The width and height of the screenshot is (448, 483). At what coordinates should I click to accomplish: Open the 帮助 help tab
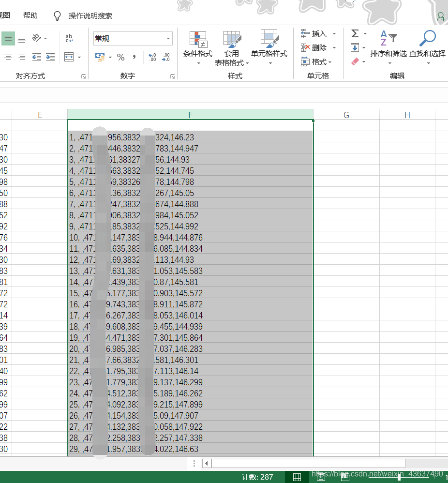coord(30,15)
